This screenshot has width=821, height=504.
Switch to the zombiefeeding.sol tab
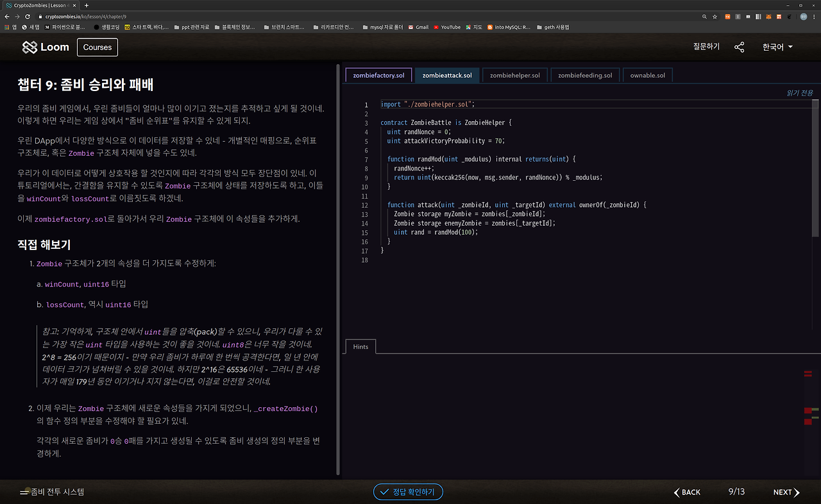pyautogui.click(x=585, y=75)
